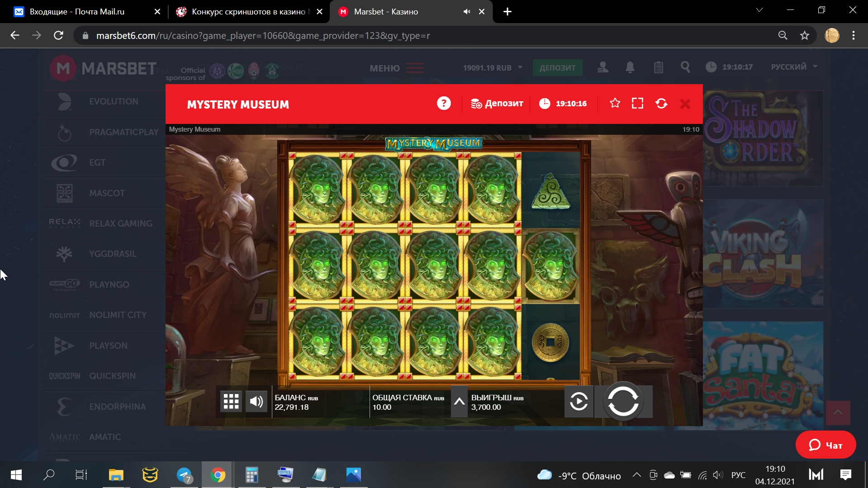This screenshot has height=488, width=868.
Task: Open the Mystery Museum help question icon
Action: coord(444,104)
